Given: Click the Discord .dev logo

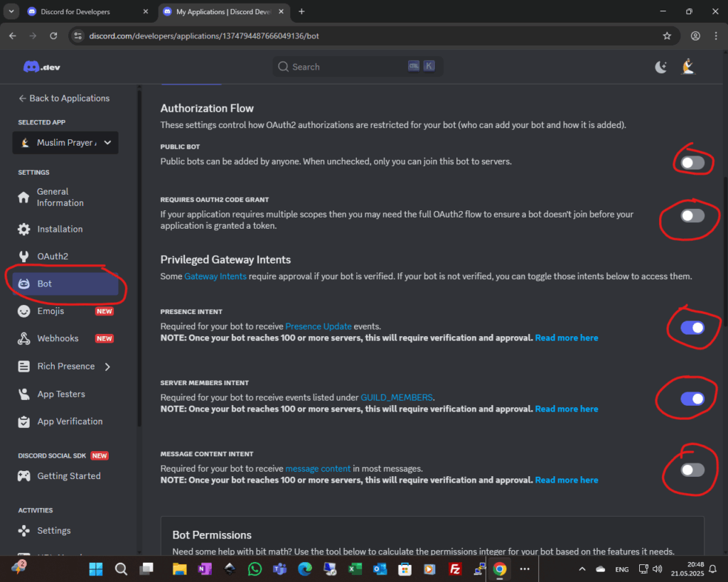Looking at the screenshot, I should (41, 67).
